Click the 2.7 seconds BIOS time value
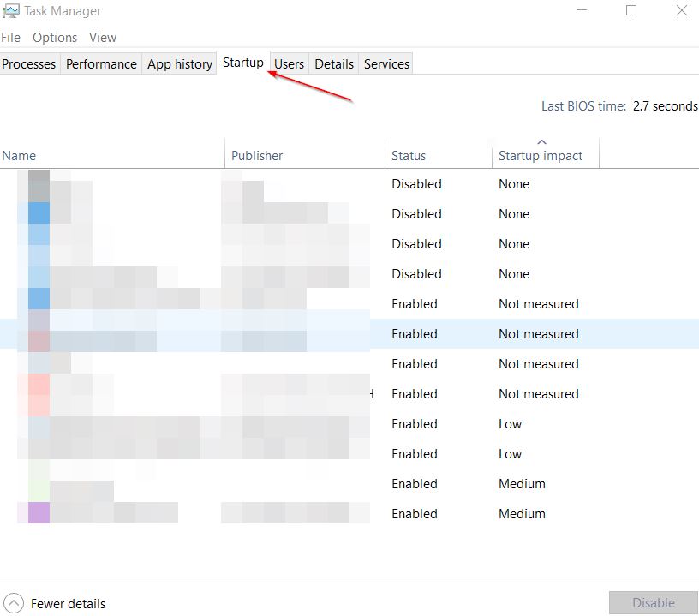 (665, 106)
